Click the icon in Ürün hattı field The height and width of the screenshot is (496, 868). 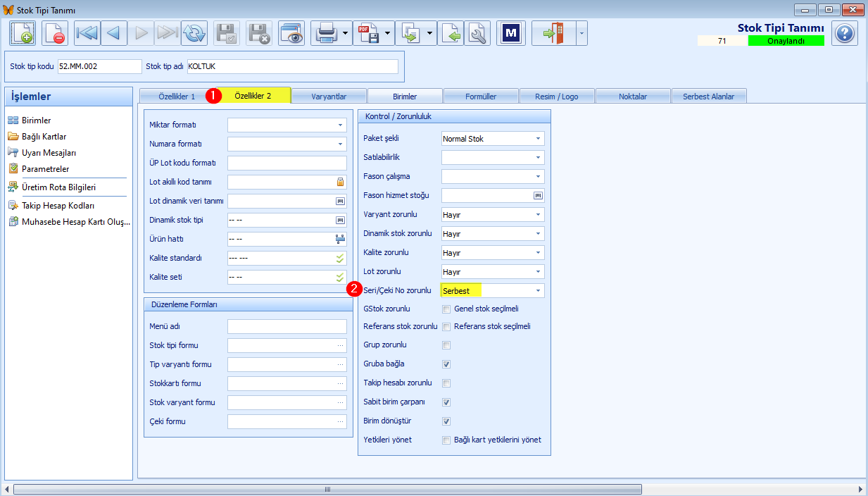[340, 239]
